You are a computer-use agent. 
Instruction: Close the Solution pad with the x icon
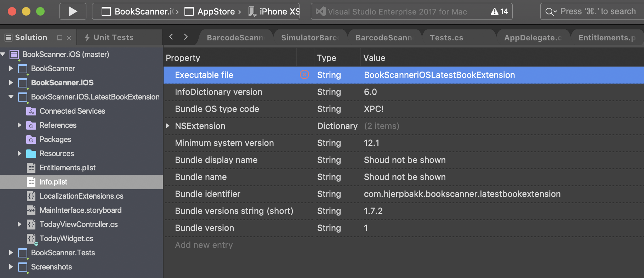[69, 38]
